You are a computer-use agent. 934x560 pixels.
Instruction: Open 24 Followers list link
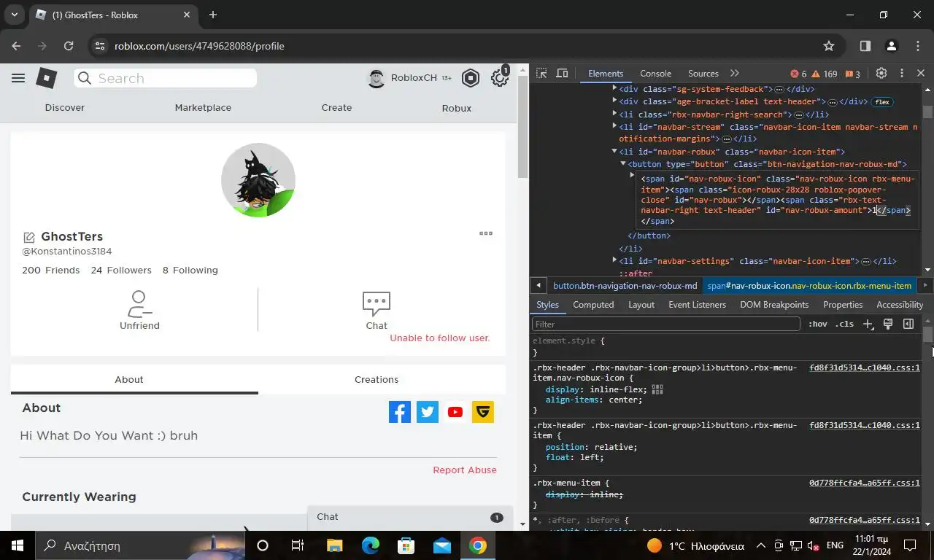tap(121, 270)
